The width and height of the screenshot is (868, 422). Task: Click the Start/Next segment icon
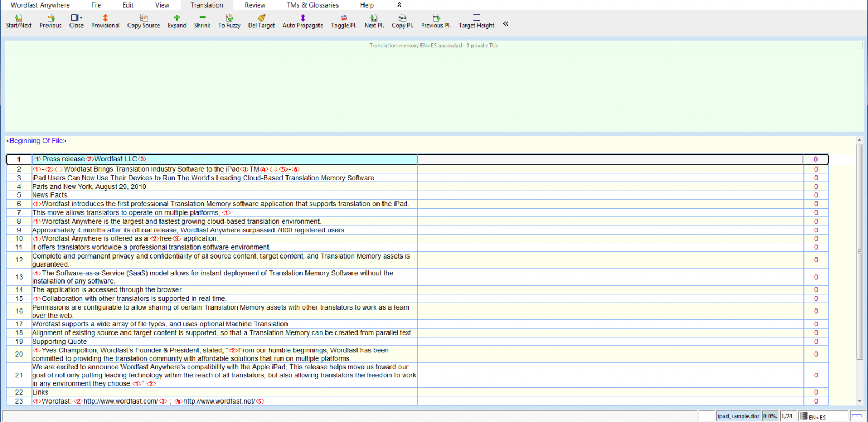click(x=18, y=18)
